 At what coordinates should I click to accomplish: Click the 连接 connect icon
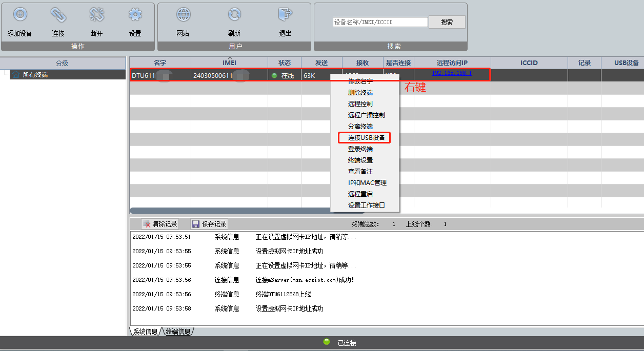point(58,14)
